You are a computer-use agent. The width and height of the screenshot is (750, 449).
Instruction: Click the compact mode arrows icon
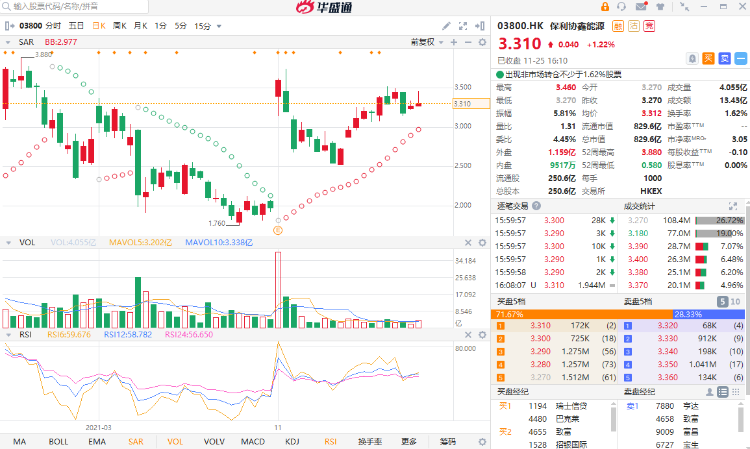pyautogui.click(x=685, y=7)
